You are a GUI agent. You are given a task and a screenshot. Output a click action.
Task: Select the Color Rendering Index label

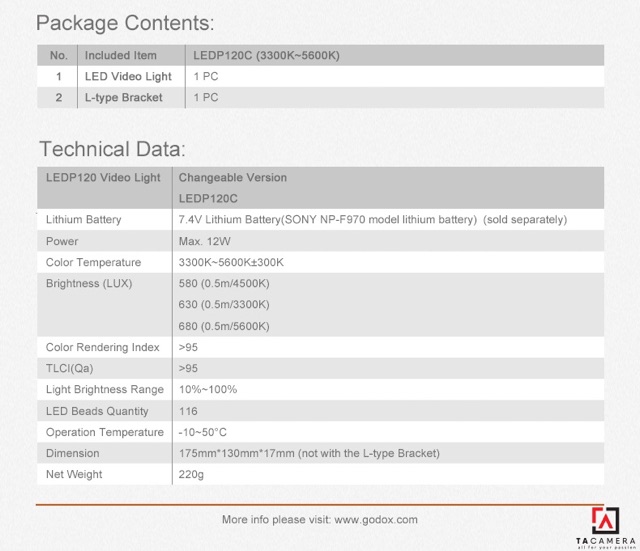[x=102, y=347]
